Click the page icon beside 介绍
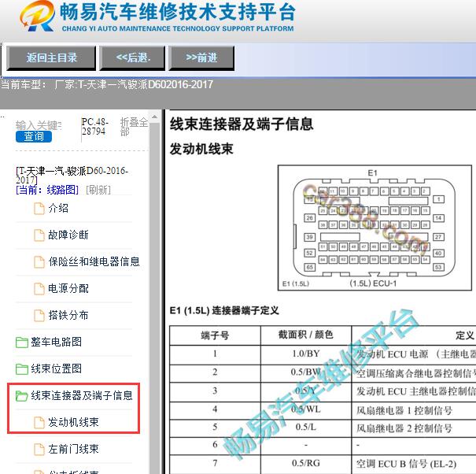The height and width of the screenshot is (474, 476). click(x=39, y=209)
